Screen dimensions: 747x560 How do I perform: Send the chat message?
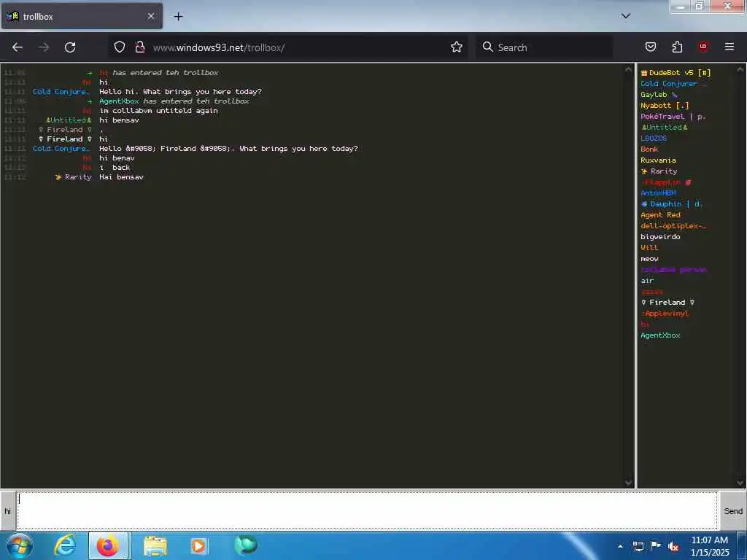click(732, 511)
